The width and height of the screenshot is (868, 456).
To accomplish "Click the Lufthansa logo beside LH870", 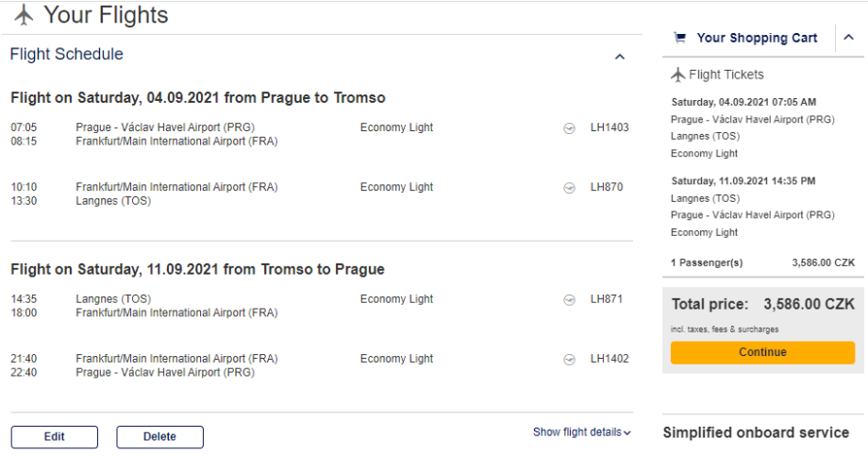I will (x=569, y=188).
